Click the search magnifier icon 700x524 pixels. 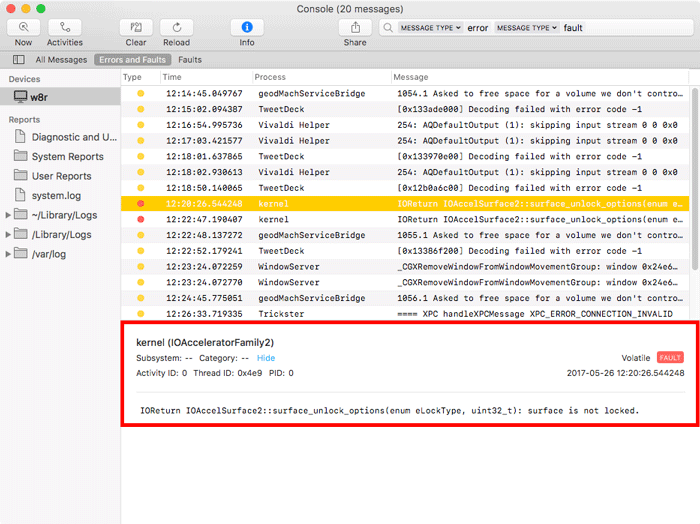388,28
